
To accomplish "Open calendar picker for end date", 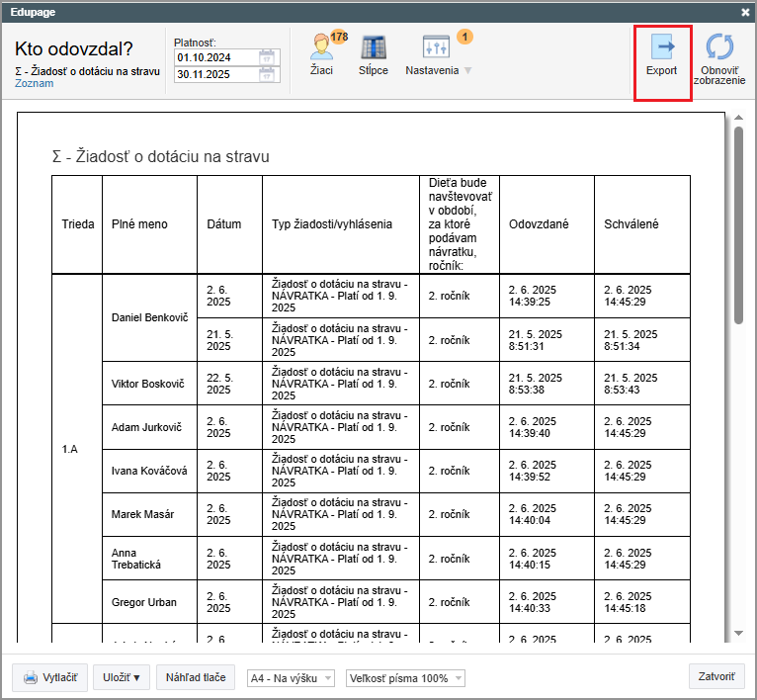I will point(267,74).
